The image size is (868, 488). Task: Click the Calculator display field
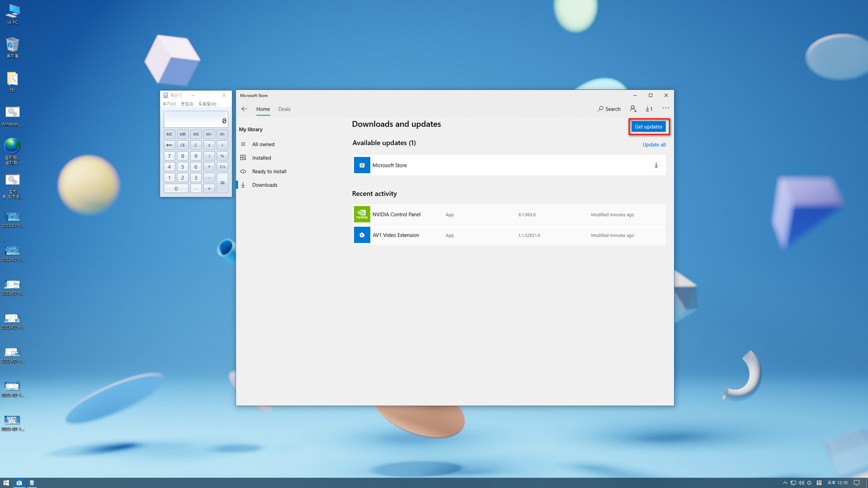[196, 119]
